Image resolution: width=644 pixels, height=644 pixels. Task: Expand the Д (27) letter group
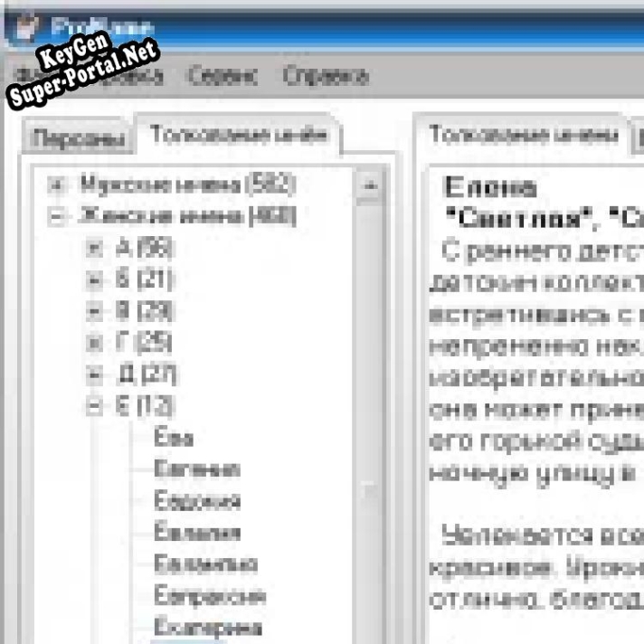click(93, 374)
